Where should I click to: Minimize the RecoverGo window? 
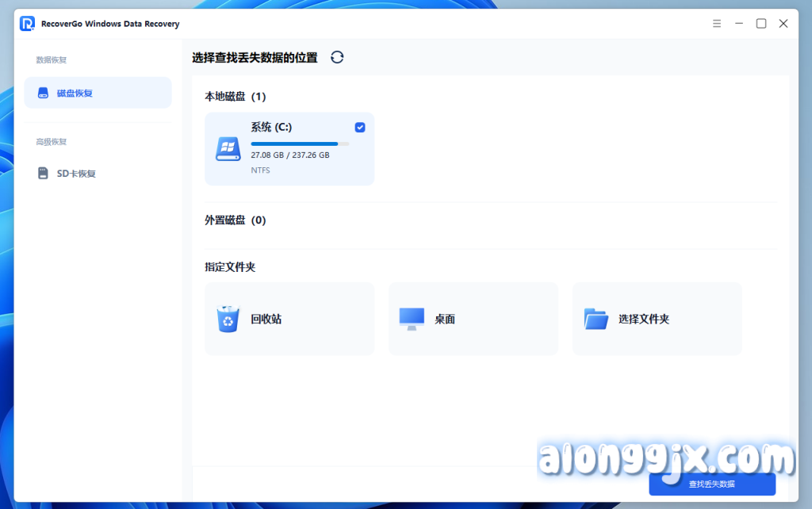pyautogui.click(x=738, y=24)
